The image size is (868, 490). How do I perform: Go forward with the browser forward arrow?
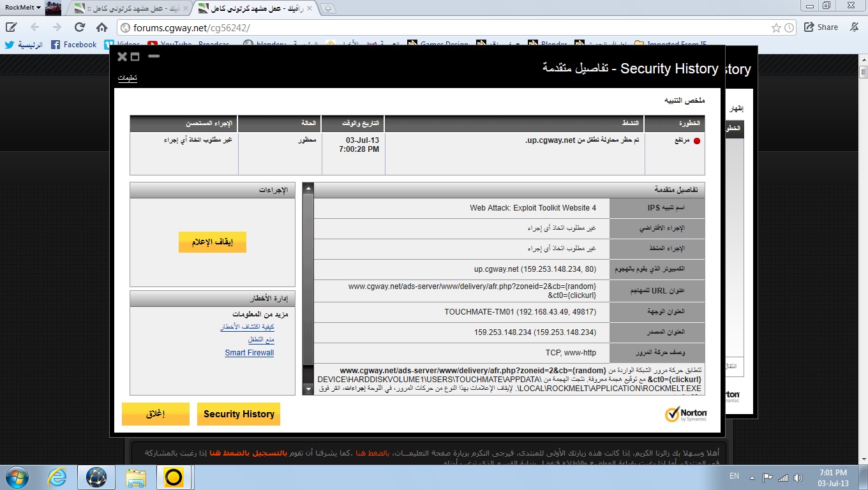[57, 27]
